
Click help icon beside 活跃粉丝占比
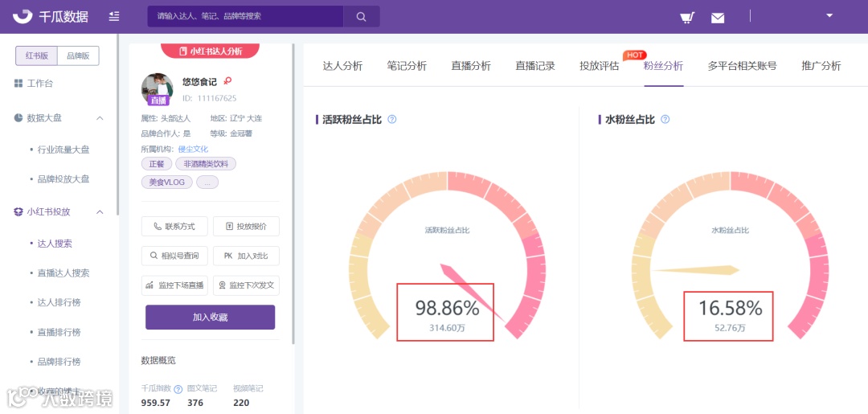pyautogui.click(x=392, y=120)
